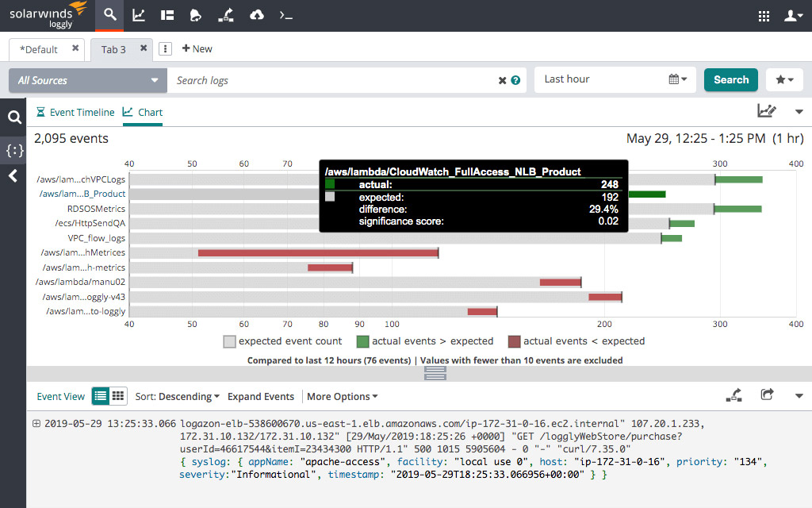
Task: Open the Live Tail terminal icon
Action: 286,15
